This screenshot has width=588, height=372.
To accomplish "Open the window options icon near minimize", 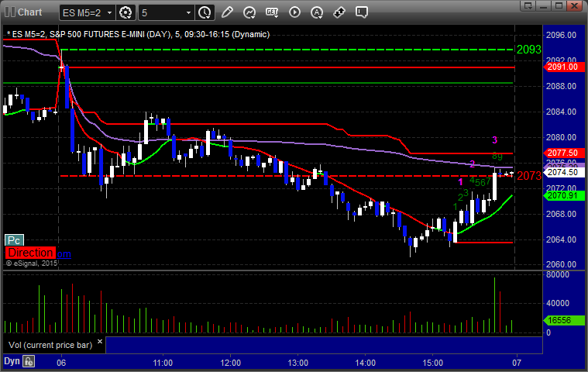I will (x=528, y=5).
